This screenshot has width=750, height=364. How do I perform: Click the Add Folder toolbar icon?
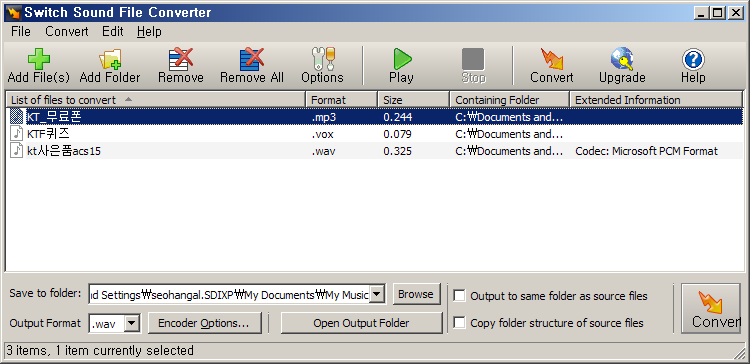point(110,59)
